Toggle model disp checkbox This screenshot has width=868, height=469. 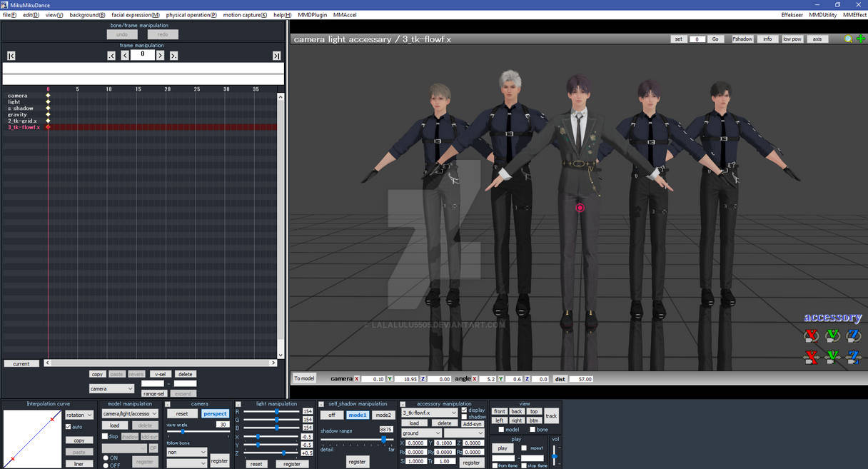pyautogui.click(x=104, y=436)
